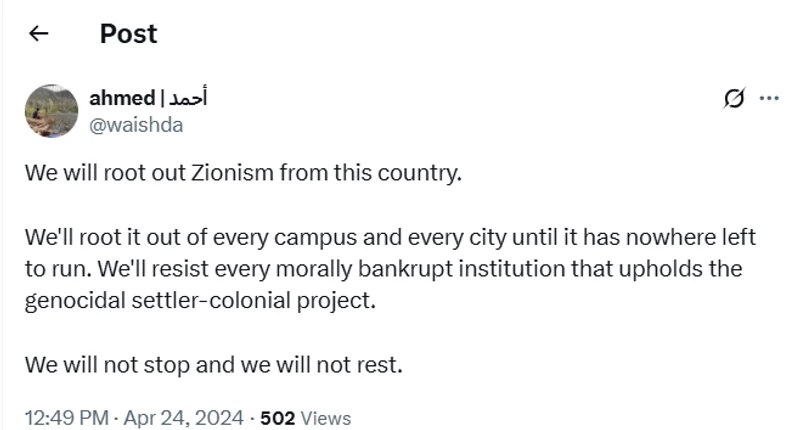
Task: Click the Post page heading
Action: (128, 34)
